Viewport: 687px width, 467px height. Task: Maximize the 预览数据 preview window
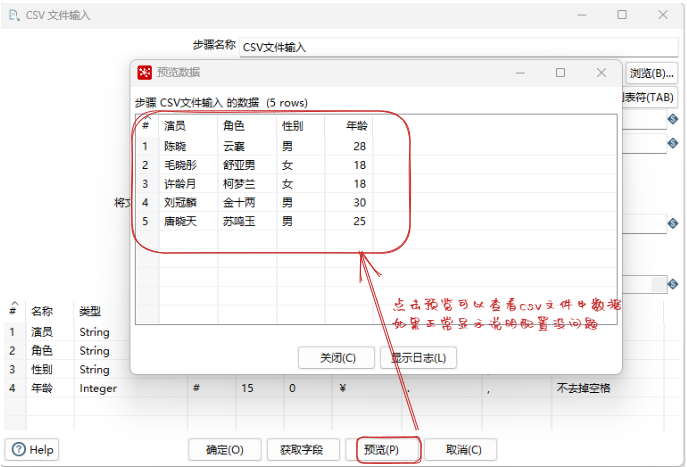point(560,73)
